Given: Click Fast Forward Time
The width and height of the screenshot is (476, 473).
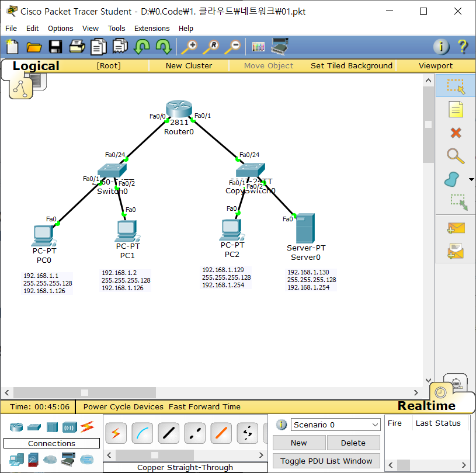Looking at the screenshot, I should tap(204, 406).
